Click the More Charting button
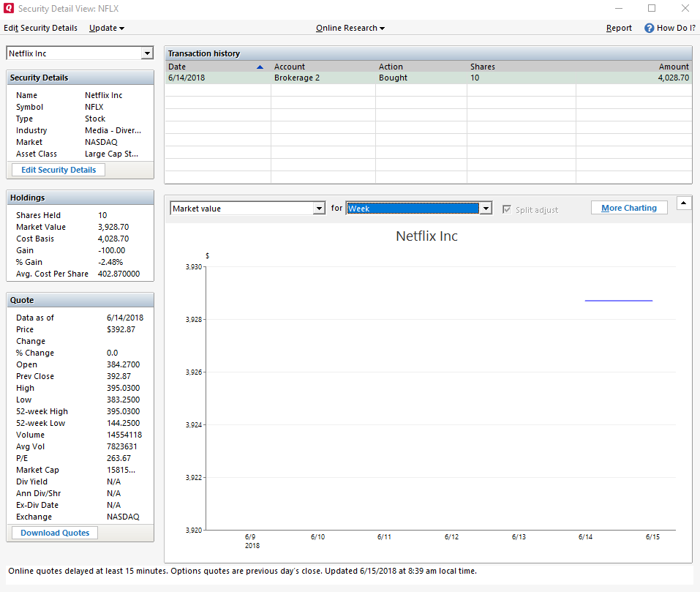The width and height of the screenshot is (700, 592). click(629, 208)
